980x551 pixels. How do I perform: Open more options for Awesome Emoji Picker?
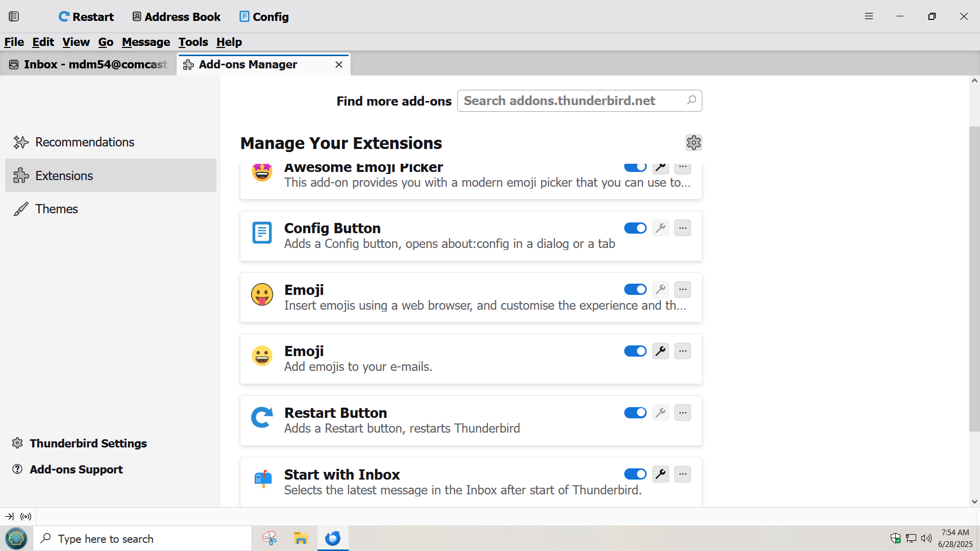(x=682, y=167)
